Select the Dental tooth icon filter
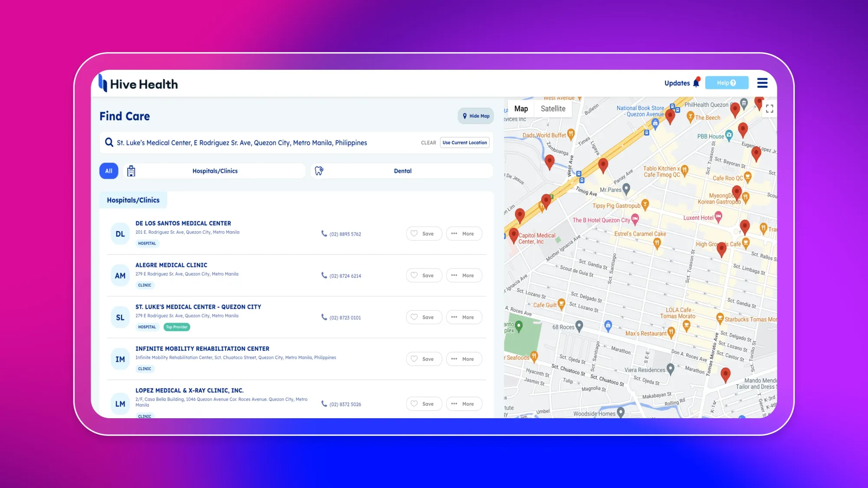This screenshot has width=868, height=488. [x=319, y=170]
